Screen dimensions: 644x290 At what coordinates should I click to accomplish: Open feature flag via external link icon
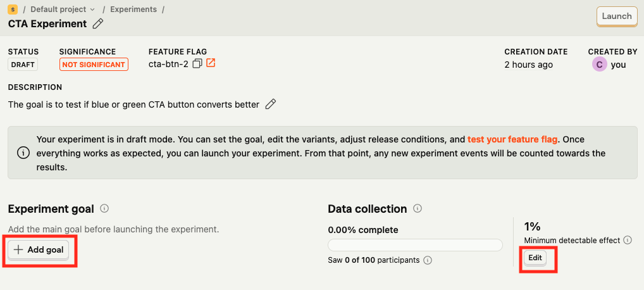tap(211, 63)
